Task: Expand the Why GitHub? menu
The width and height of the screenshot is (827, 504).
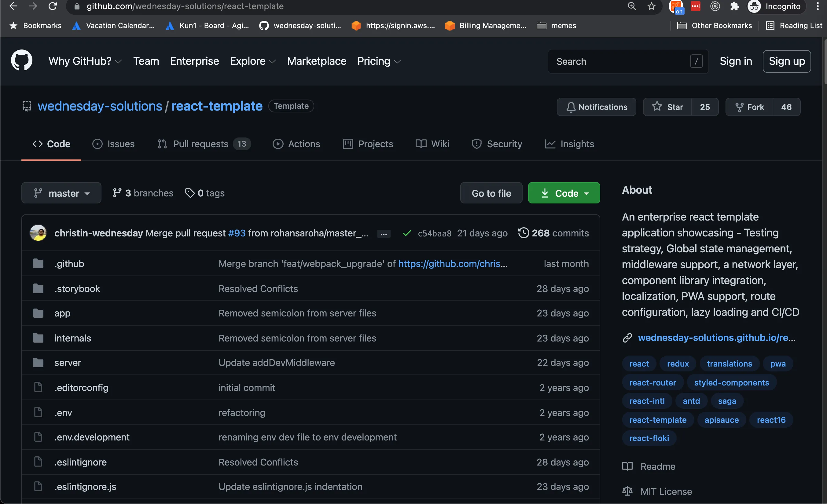Action: click(85, 61)
